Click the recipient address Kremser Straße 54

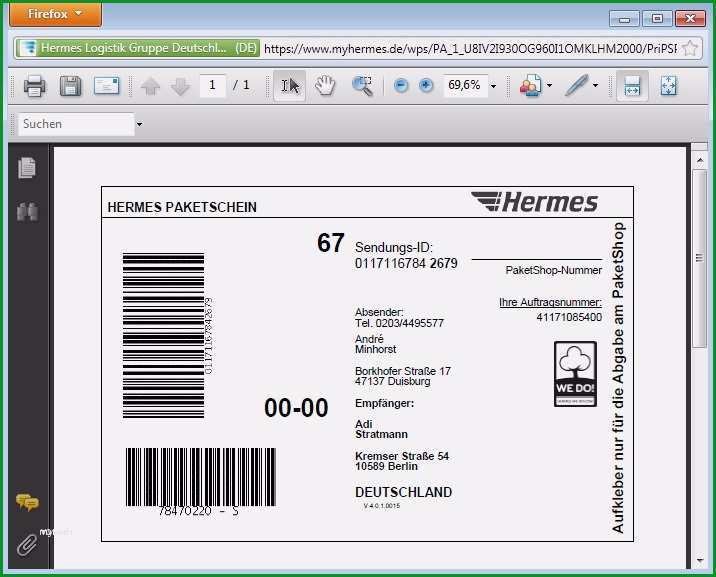pyautogui.click(x=402, y=456)
